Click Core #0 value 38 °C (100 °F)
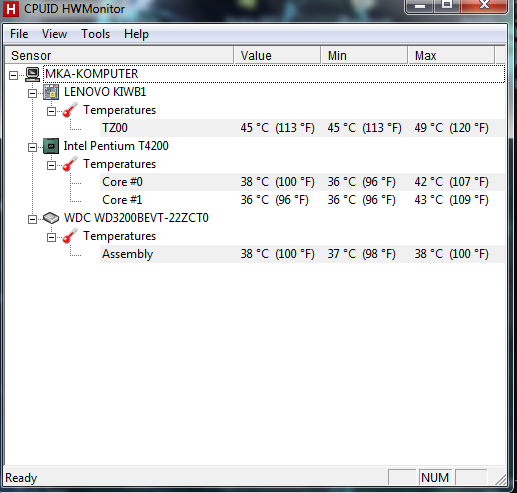The width and height of the screenshot is (517, 493). pos(277,182)
